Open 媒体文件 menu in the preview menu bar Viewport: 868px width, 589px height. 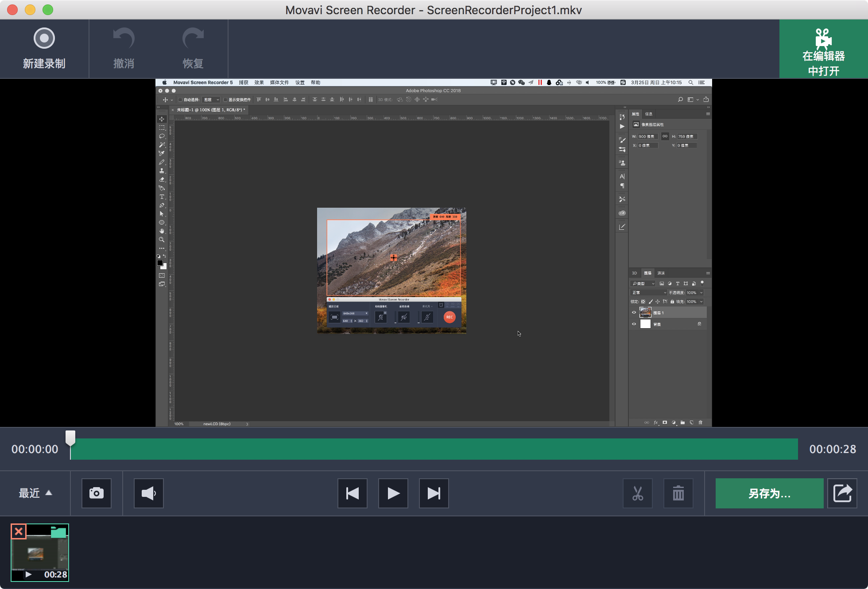279,82
